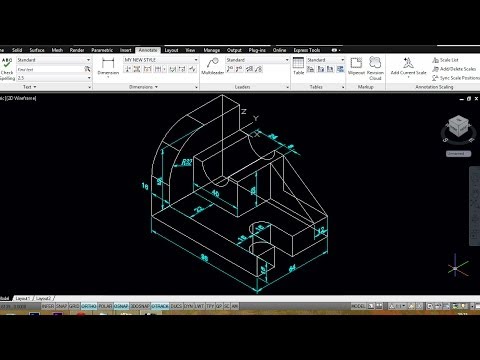This screenshot has width=480, height=360.
Task: Open Scale List
Action: coord(445,60)
